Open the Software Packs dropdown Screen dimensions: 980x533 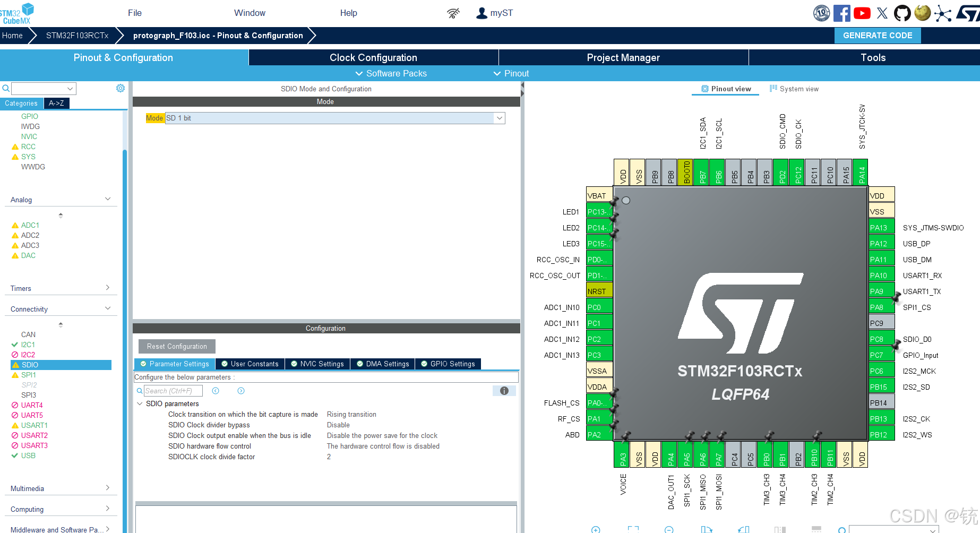click(x=391, y=73)
